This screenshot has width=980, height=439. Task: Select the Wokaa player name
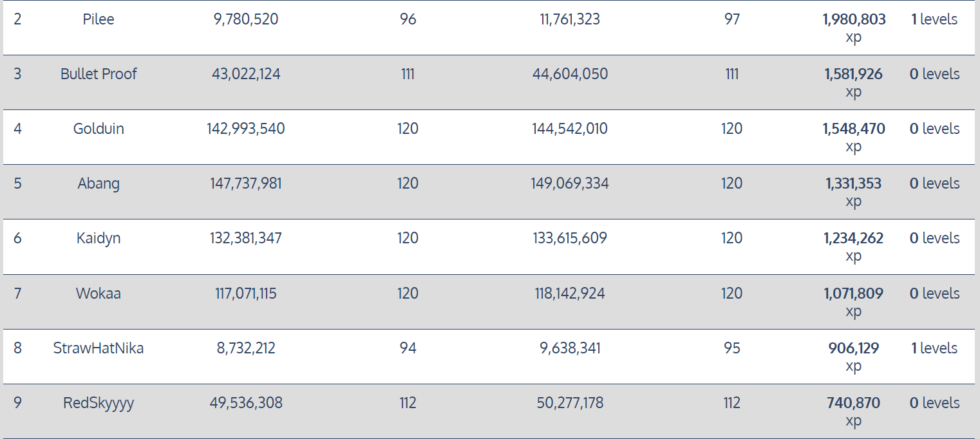click(99, 294)
